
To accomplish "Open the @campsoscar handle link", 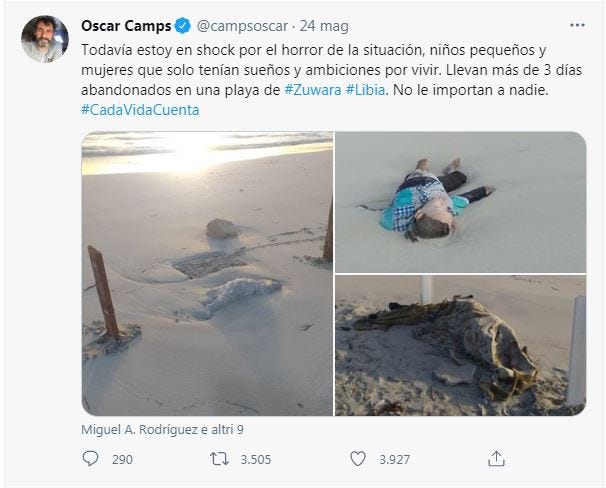I will click(x=242, y=26).
